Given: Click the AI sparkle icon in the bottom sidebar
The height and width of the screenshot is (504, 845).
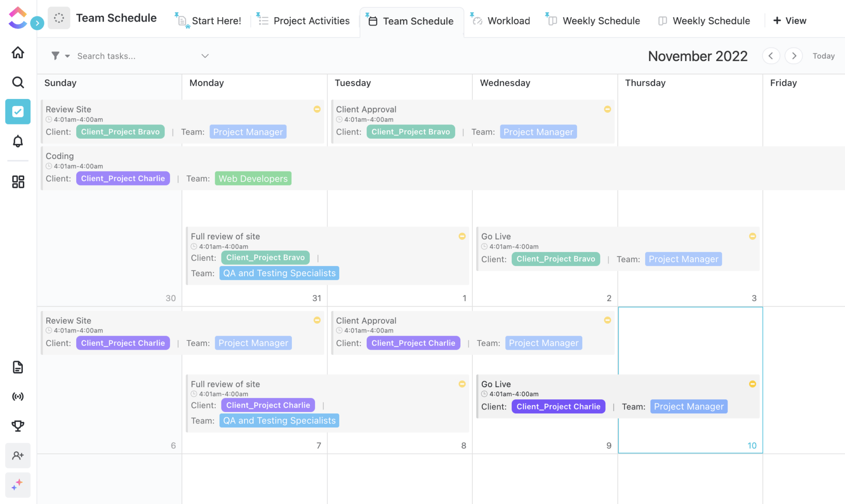Looking at the screenshot, I should (18, 485).
